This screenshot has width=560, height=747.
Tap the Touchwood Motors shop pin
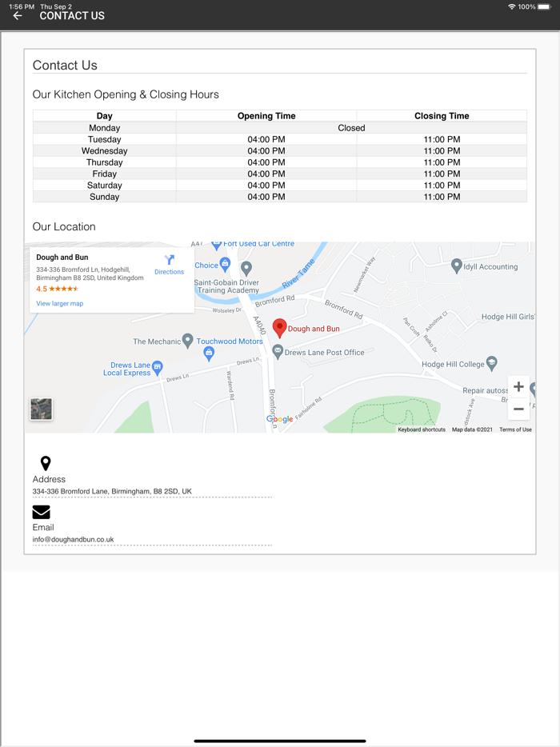(209, 353)
